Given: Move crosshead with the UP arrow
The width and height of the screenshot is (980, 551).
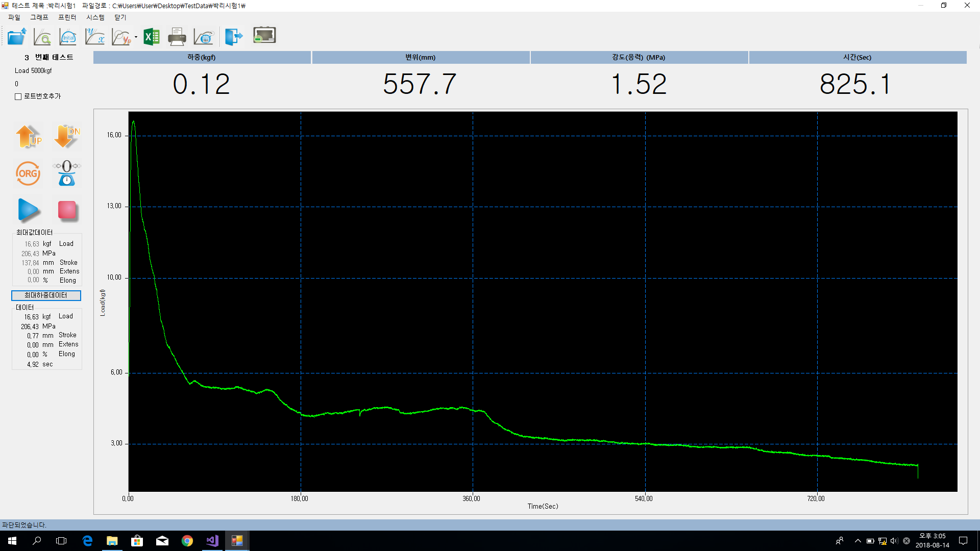Looking at the screenshot, I should (29, 137).
